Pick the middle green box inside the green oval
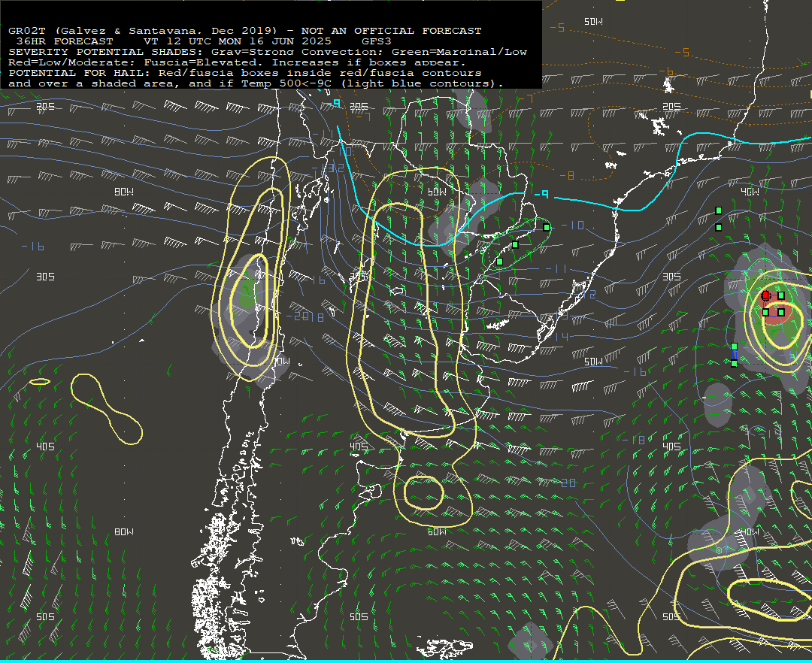The image size is (812, 663). click(515, 245)
